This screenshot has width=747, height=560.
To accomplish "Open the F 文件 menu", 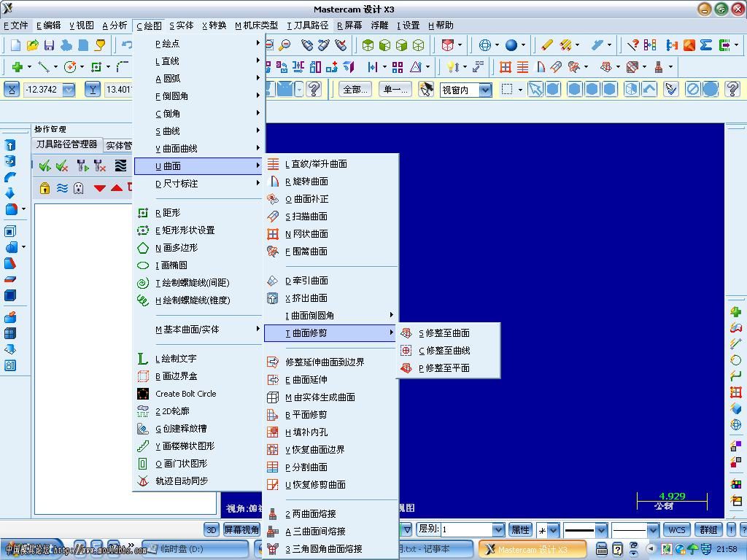I will coord(16,26).
